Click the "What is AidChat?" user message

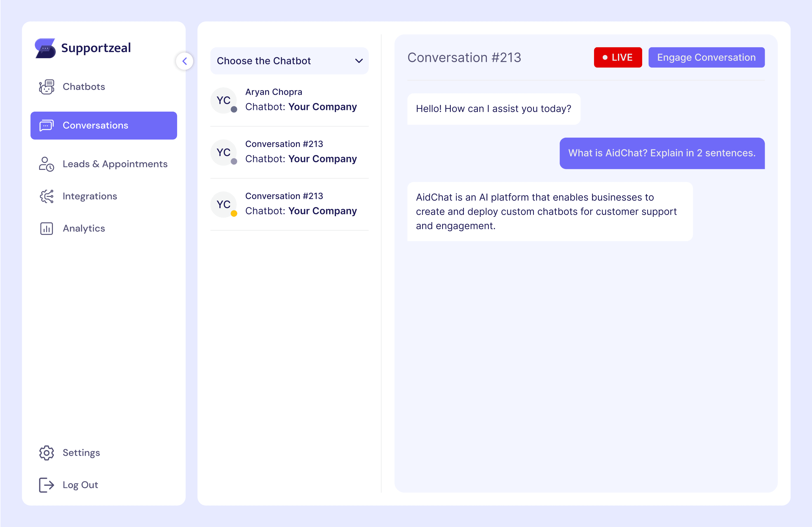point(662,153)
